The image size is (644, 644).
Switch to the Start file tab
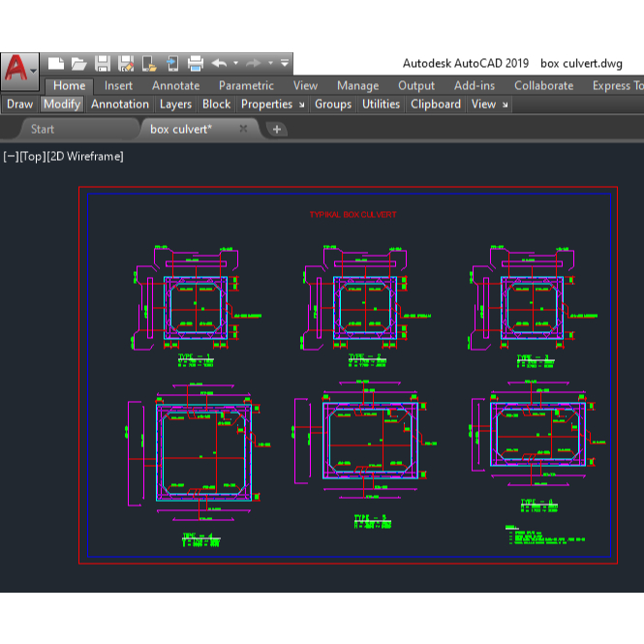point(43,130)
